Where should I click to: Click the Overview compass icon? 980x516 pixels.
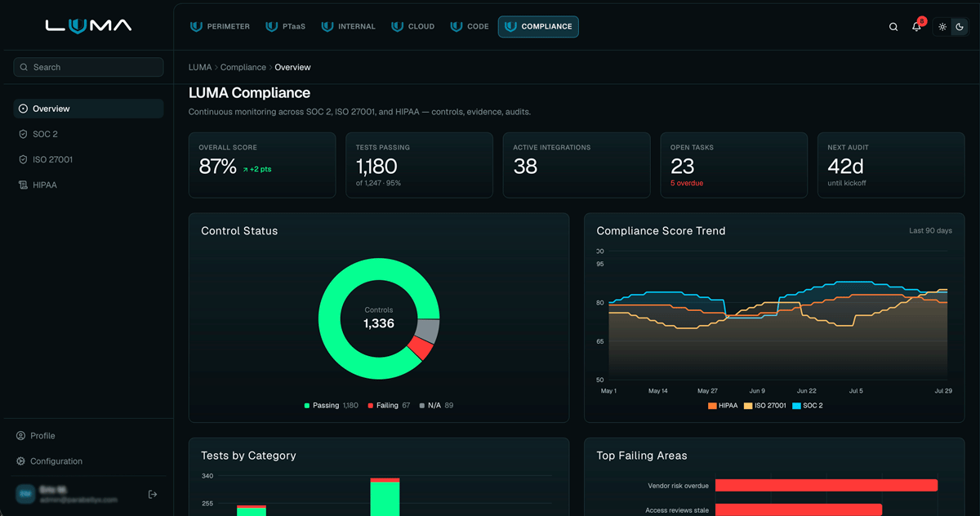(23, 109)
